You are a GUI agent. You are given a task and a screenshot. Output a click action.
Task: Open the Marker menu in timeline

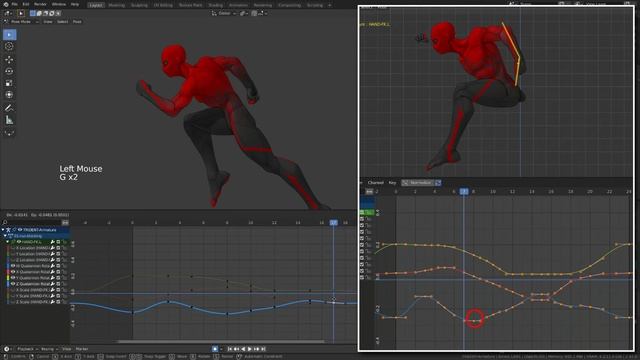click(x=82, y=349)
